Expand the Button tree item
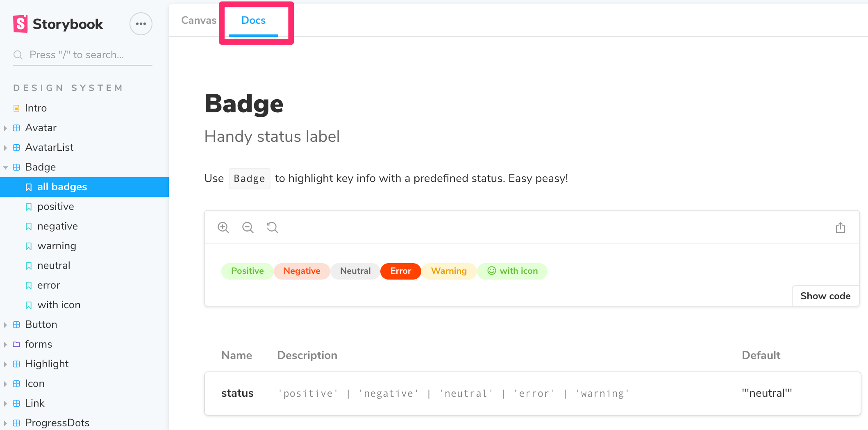868x430 pixels. 5,324
